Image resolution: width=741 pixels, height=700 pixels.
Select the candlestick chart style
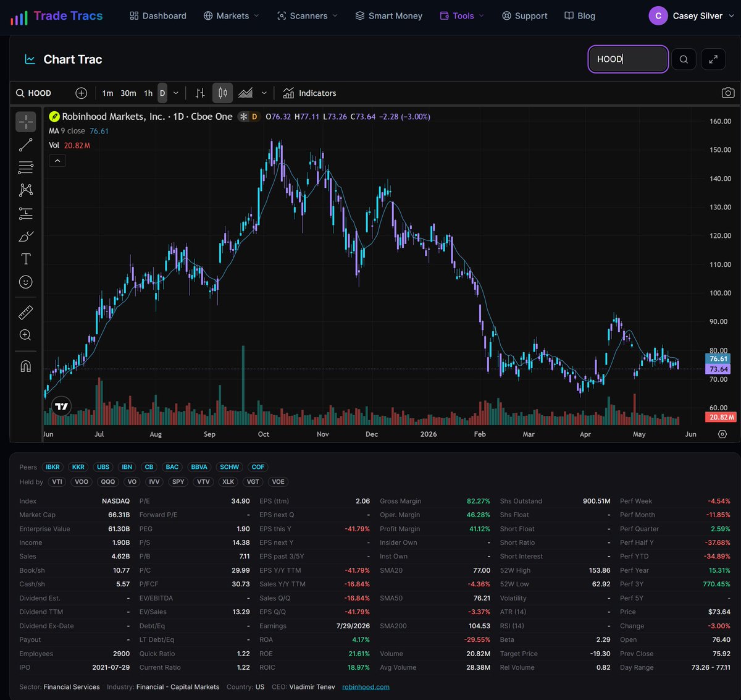(223, 93)
